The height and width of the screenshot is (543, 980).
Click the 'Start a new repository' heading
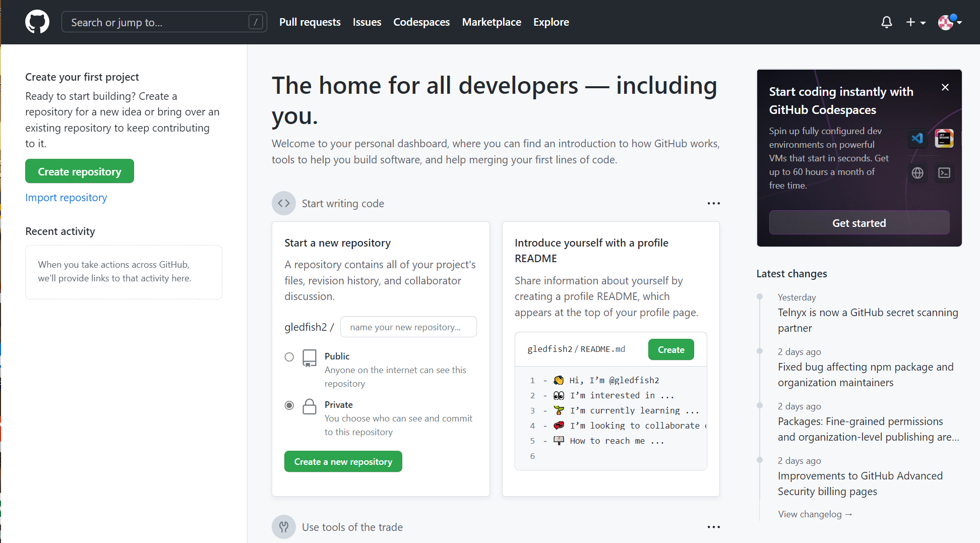(337, 243)
